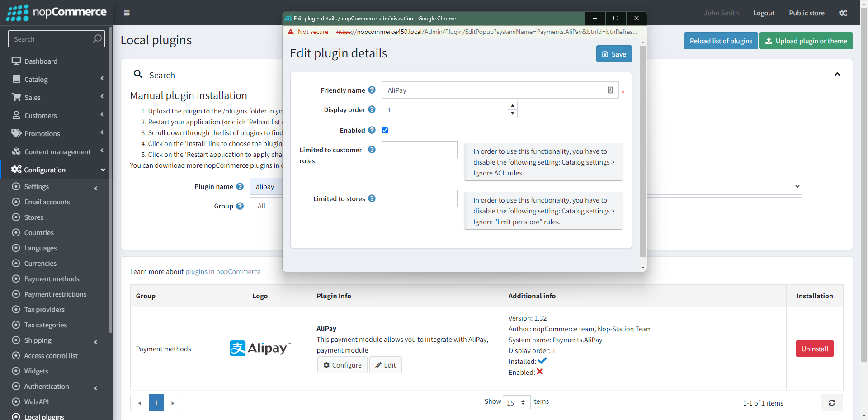Click the autofill icon in Friendly name field

click(x=610, y=90)
